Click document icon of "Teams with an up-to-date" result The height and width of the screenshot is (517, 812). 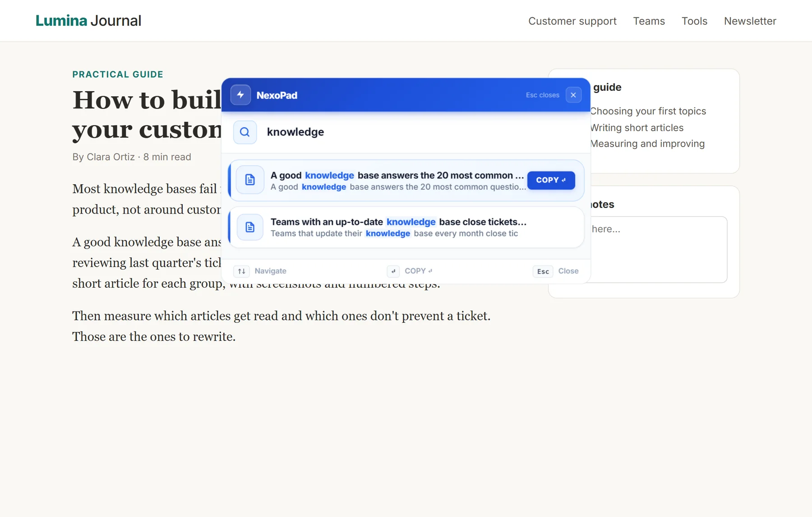[x=250, y=227]
